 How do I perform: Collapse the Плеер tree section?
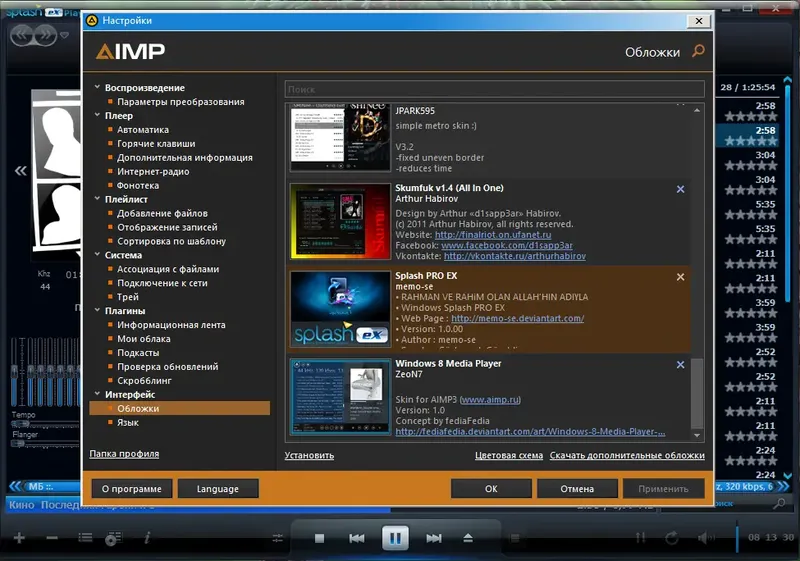pos(97,115)
